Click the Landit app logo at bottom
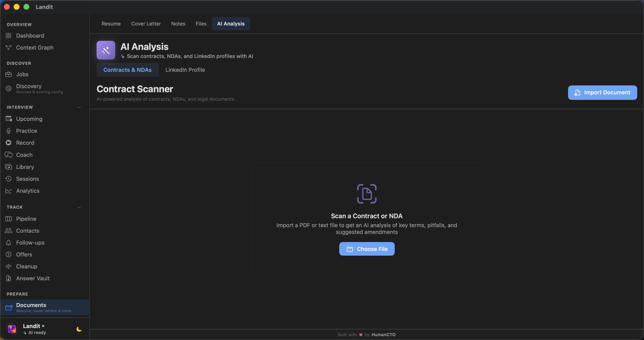Image resolution: width=644 pixels, height=340 pixels. (12, 329)
